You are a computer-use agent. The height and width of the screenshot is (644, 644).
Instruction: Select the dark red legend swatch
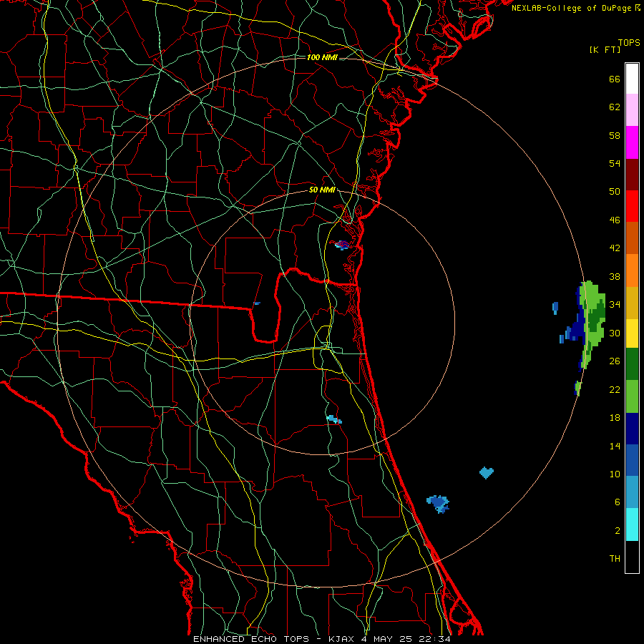tap(632, 174)
